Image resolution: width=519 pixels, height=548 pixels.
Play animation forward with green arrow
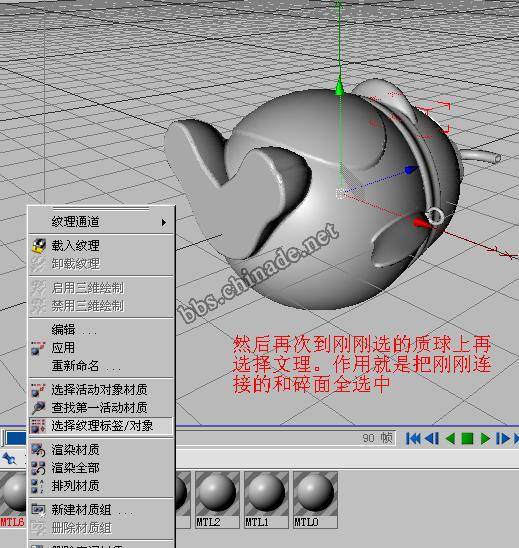pos(485,438)
